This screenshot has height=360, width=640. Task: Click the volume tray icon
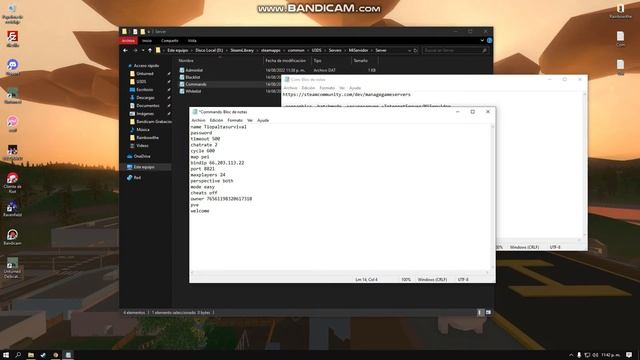pos(596,355)
